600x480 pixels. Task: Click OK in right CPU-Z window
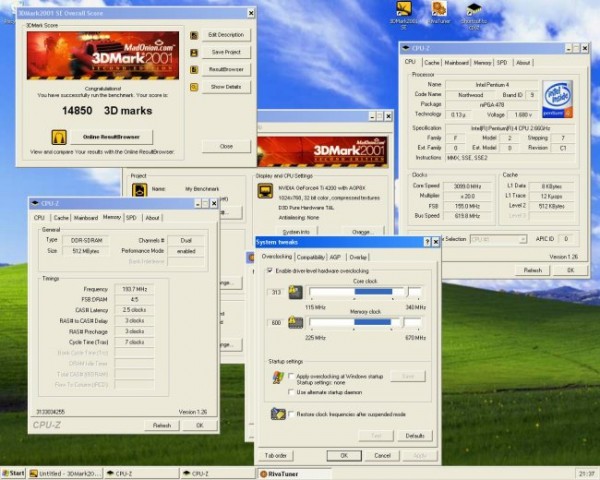tap(571, 270)
